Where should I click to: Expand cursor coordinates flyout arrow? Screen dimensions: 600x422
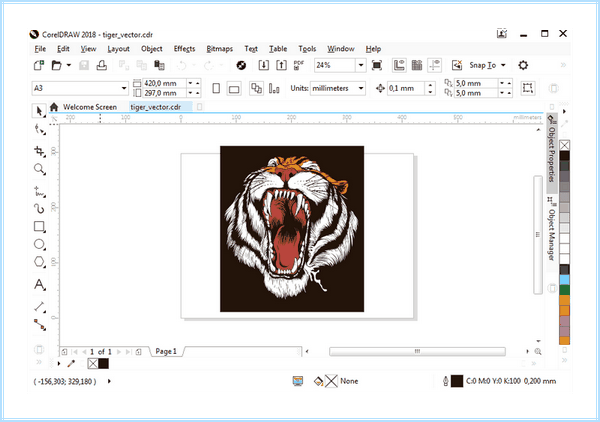pos(109,381)
